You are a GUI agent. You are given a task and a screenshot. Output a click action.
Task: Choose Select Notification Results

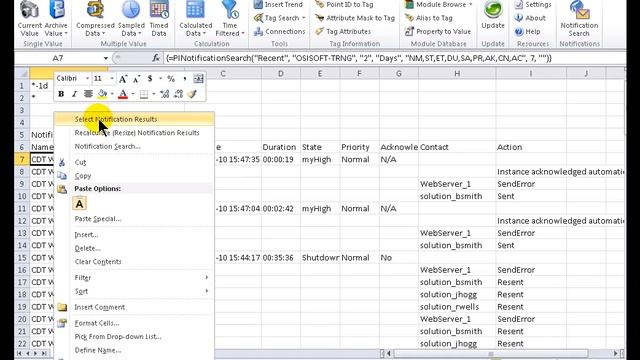point(133,119)
